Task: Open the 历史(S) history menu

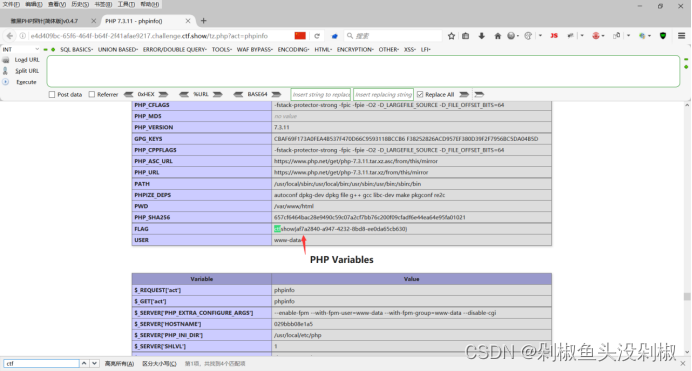Action: 80,4
